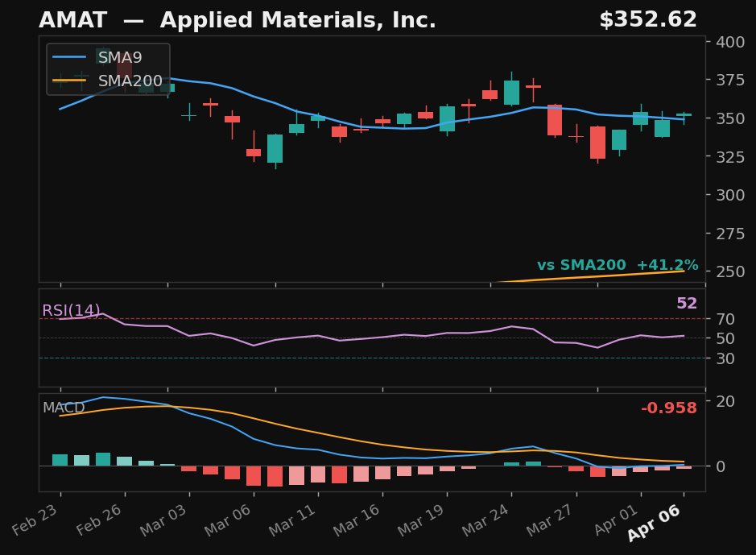This screenshot has width=756, height=555.
Task: Click the 300 price axis label
Action: click(x=730, y=195)
